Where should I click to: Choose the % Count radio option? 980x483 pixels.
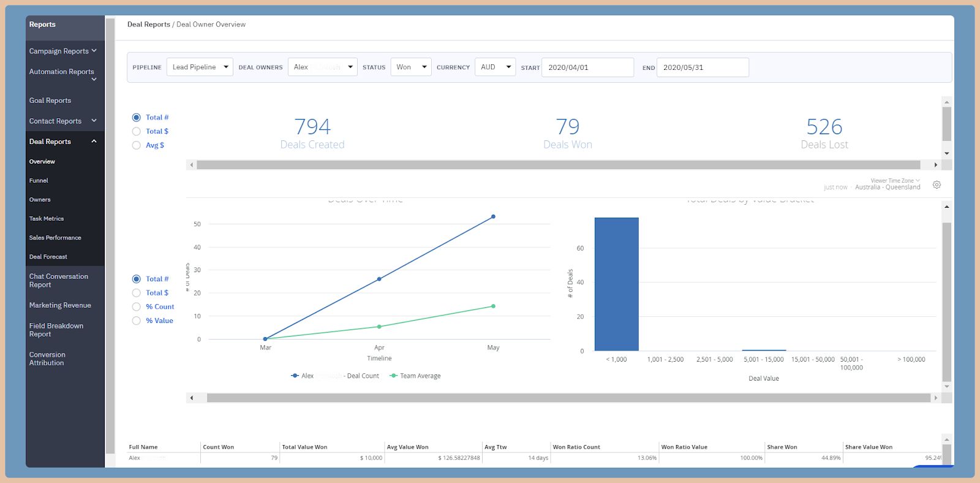coord(137,306)
